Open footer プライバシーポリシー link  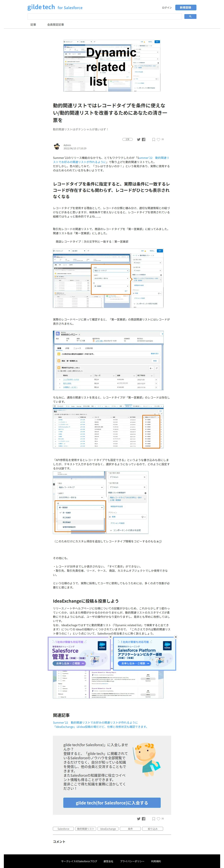(x=132, y=861)
